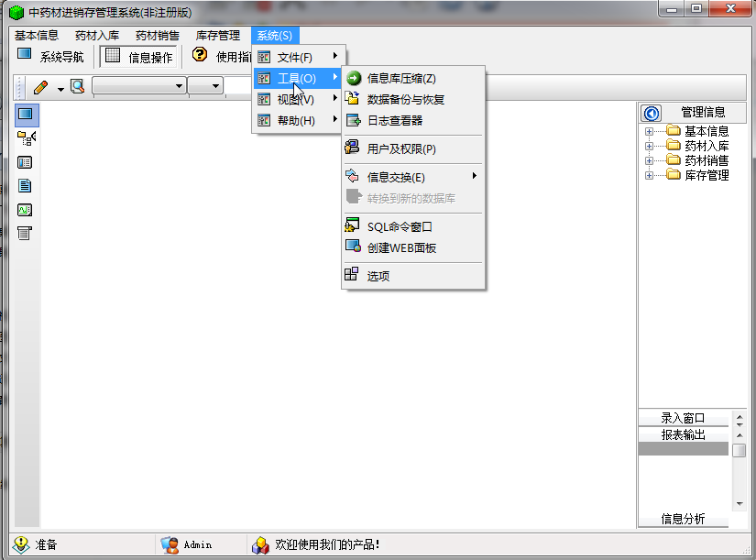Image resolution: width=756 pixels, height=560 pixels.
Task: Click the 日志查看器 icon
Action: [353, 120]
